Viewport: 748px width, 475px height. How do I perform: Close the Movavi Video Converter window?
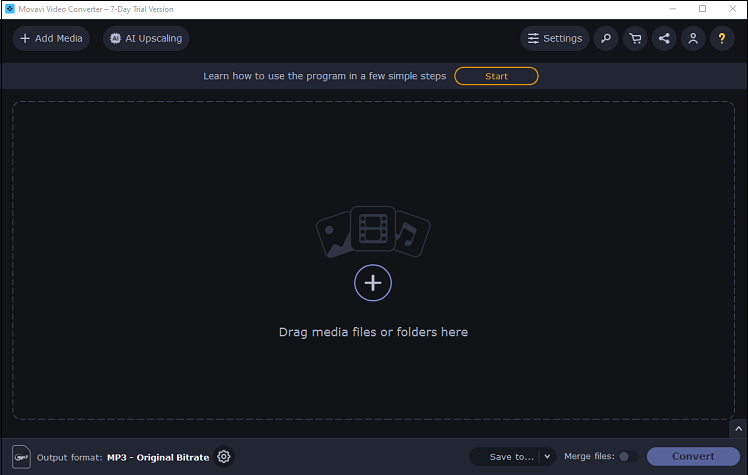[732, 9]
